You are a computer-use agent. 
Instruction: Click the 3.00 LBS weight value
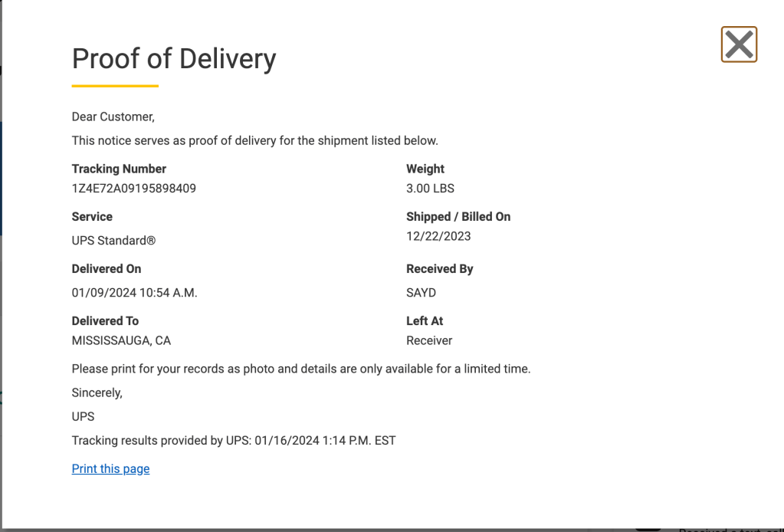coord(430,188)
